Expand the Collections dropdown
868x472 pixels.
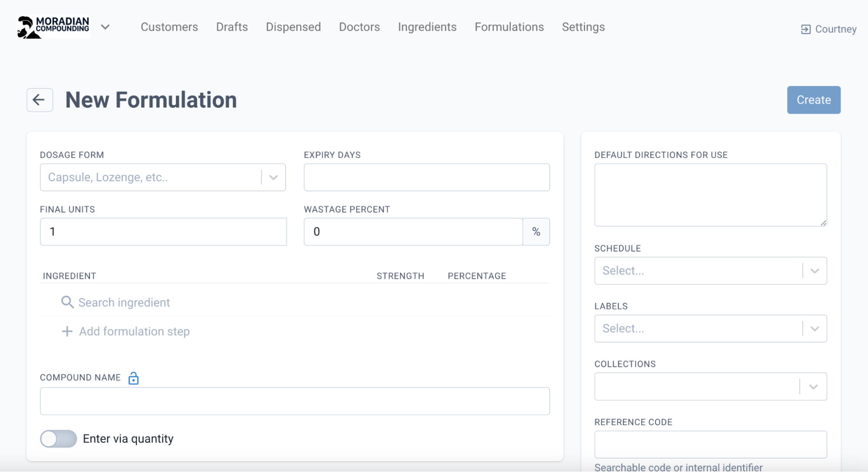click(x=813, y=387)
